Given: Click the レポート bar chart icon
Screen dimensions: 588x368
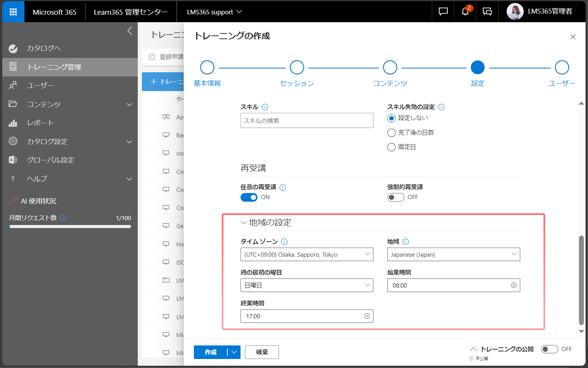Looking at the screenshot, I should point(13,123).
